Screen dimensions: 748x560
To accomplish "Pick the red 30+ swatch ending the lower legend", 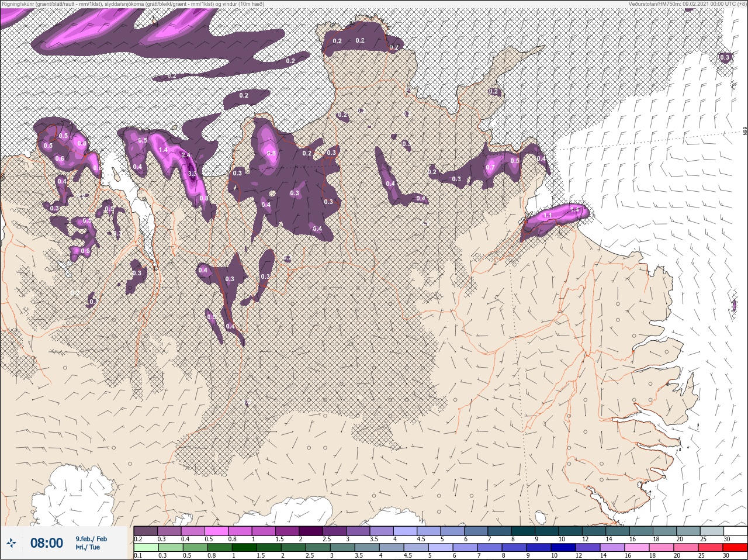I will (x=735, y=548).
